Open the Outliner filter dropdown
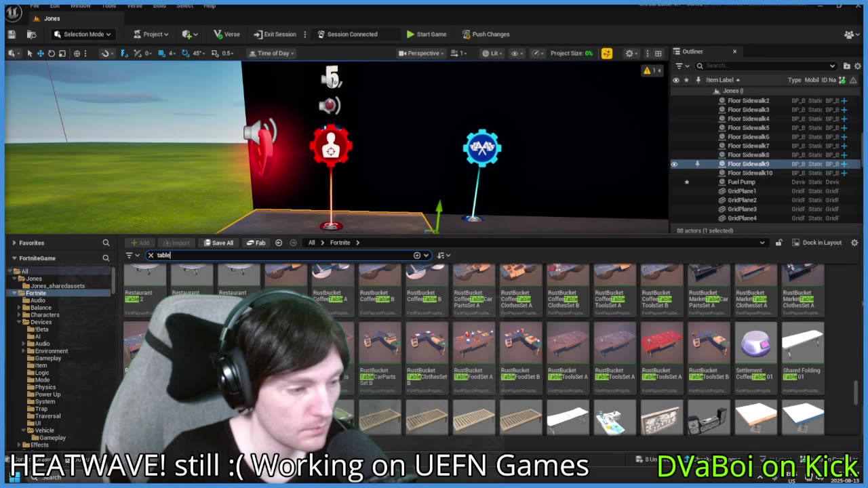 click(681, 66)
